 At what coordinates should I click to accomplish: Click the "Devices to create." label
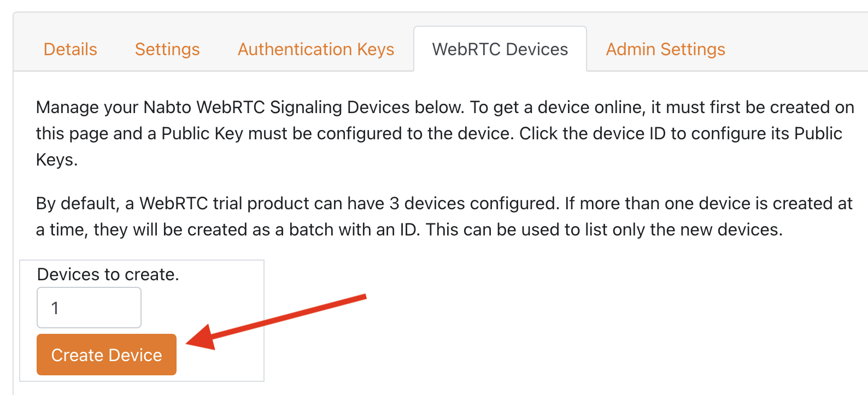(x=108, y=274)
